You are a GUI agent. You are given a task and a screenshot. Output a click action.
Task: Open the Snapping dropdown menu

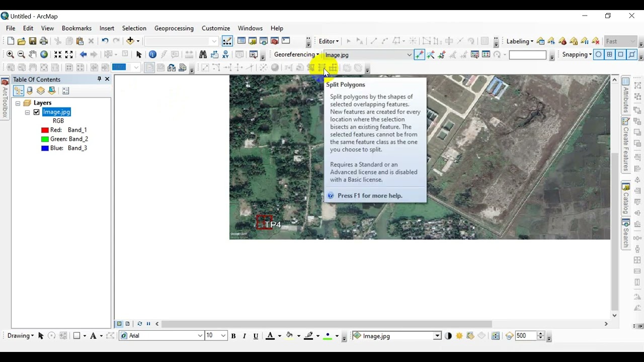pyautogui.click(x=577, y=54)
